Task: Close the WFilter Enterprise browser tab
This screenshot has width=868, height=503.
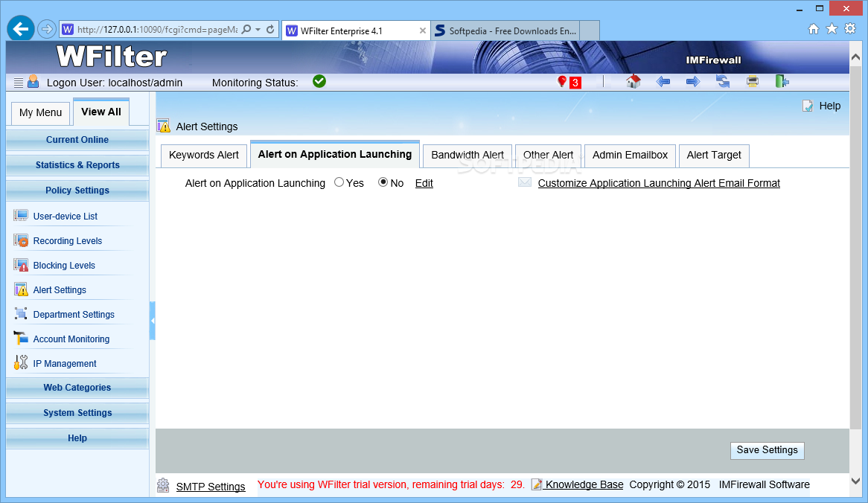Action: [422, 31]
